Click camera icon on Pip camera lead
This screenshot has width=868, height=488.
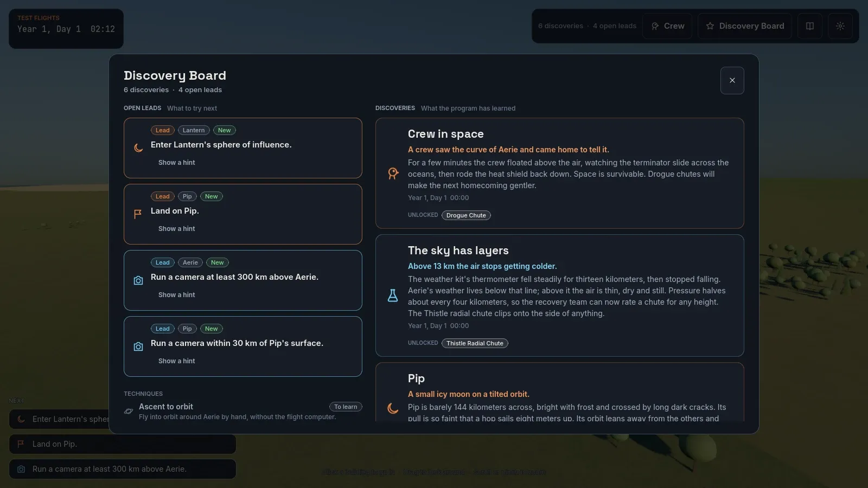click(138, 346)
